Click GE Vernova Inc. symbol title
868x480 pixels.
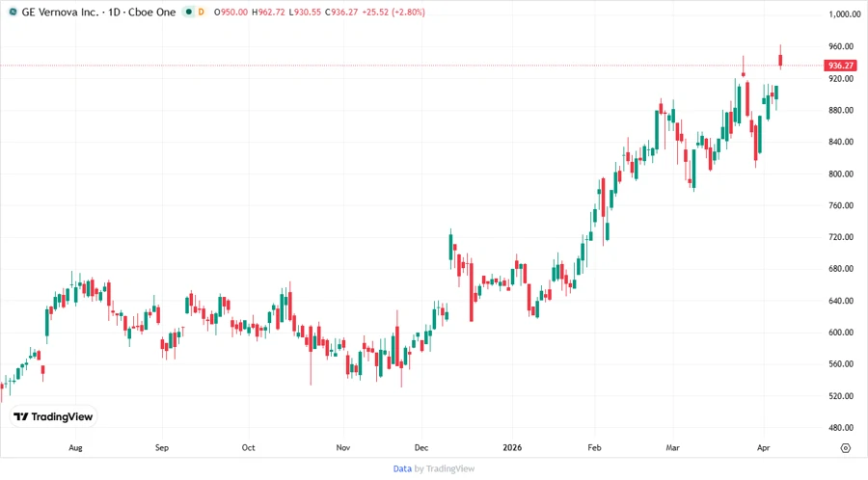coord(60,12)
